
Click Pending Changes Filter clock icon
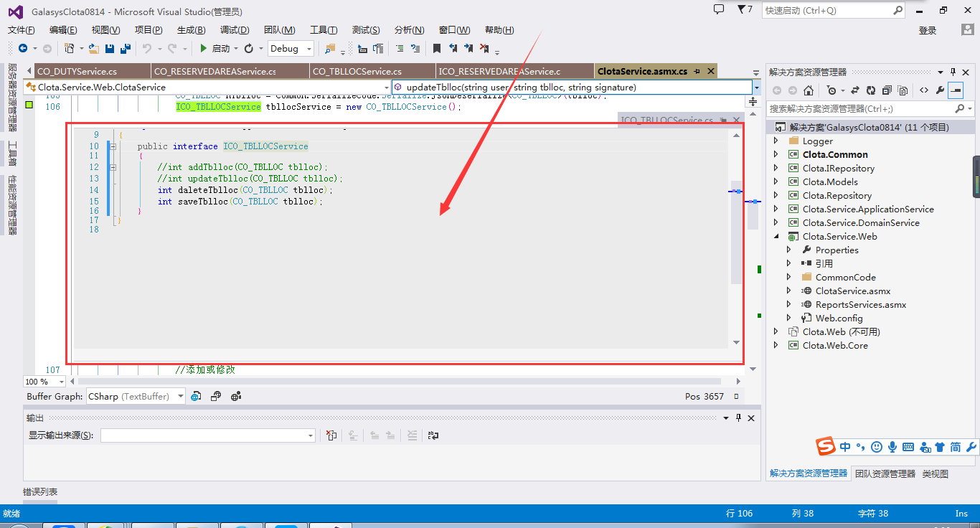click(x=831, y=90)
